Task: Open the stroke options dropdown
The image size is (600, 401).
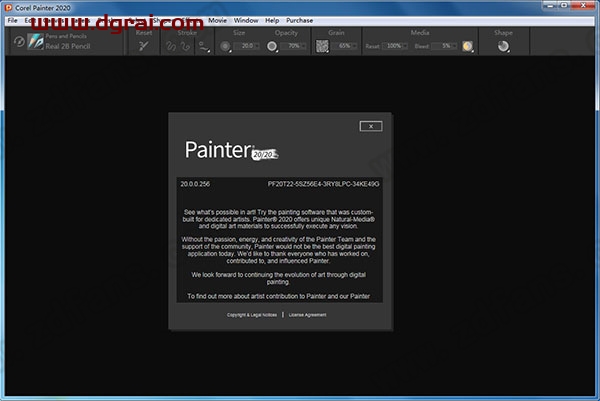Action: 203,46
